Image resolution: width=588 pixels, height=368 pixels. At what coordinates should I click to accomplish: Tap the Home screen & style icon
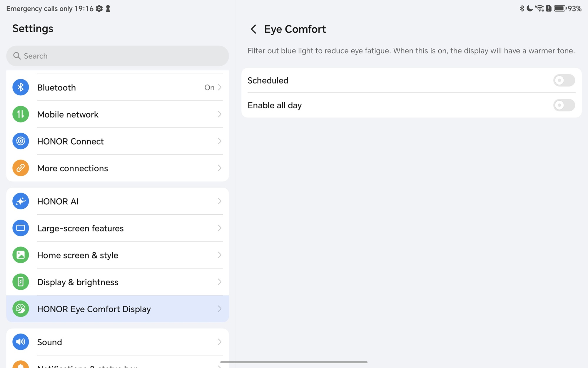(x=21, y=255)
